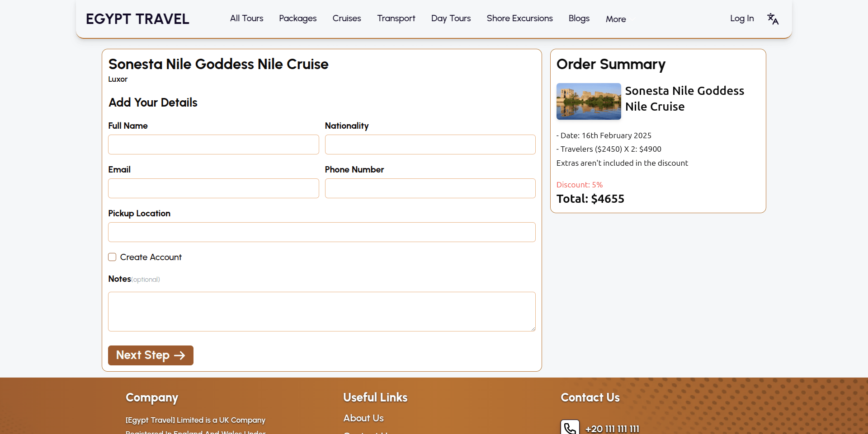Focus the Phone Number field
The width and height of the screenshot is (868, 434).
430,188
